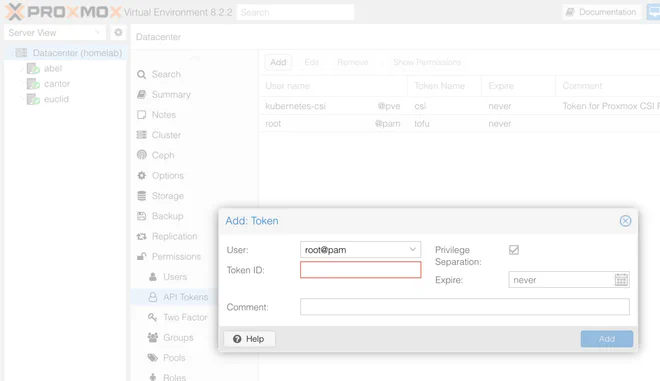660x381 pixels.
Task: Click the Storage database icon
Action: (x=141, y=196)
